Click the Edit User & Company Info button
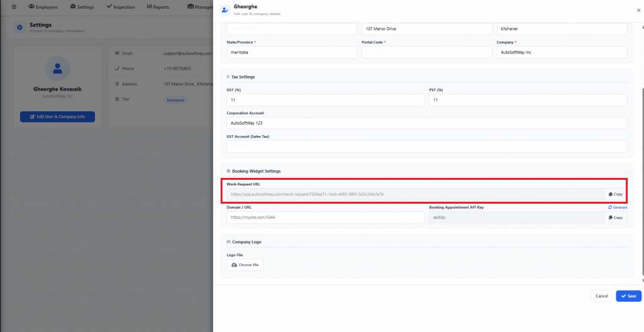 click(57, 117)
